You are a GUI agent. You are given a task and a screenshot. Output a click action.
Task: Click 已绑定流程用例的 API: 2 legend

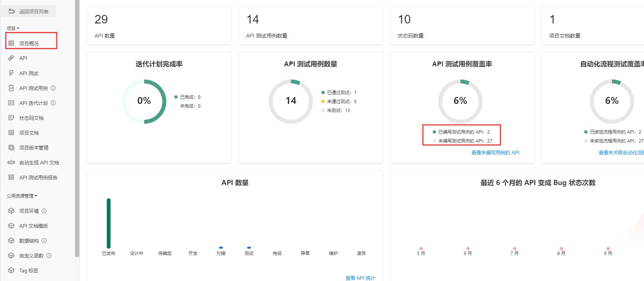[x=613, y=132]
